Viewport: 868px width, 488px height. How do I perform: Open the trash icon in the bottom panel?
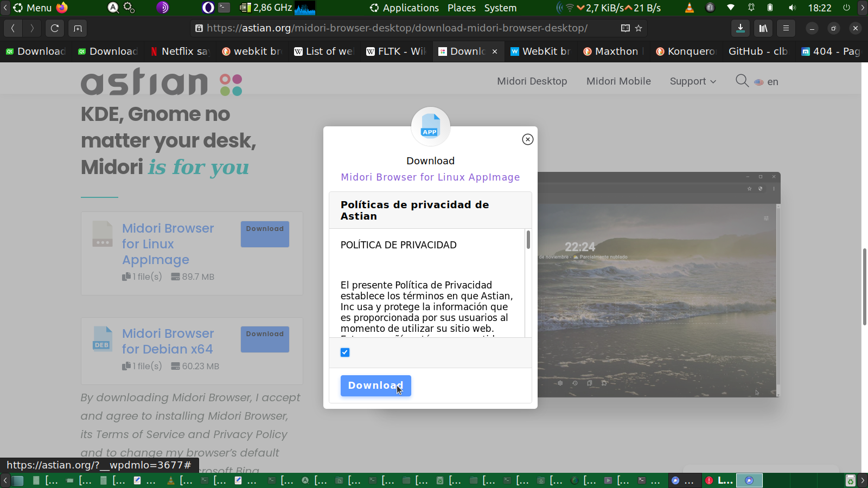tap(851, 480)
